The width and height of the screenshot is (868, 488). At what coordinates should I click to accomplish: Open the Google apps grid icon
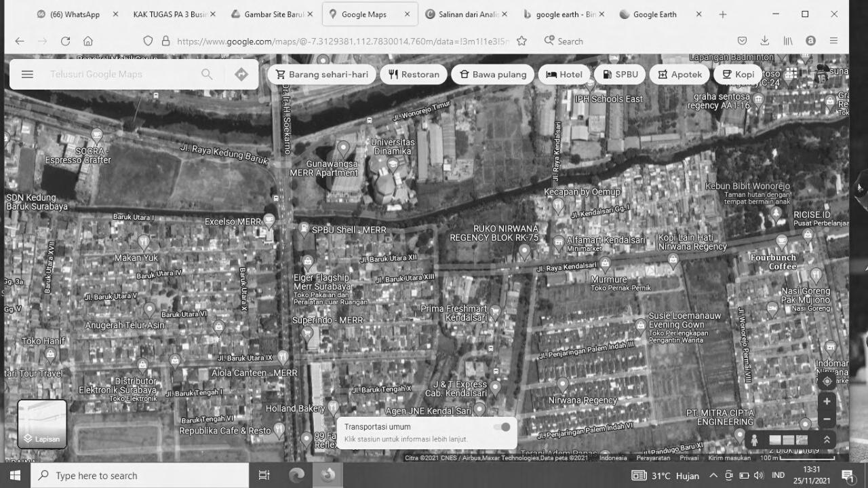point(791,74)
